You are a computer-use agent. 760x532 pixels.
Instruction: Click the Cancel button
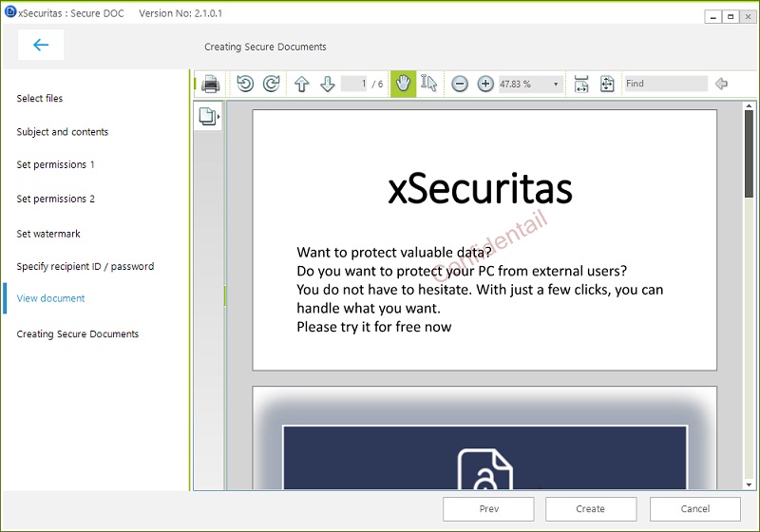tap(695, 509)
